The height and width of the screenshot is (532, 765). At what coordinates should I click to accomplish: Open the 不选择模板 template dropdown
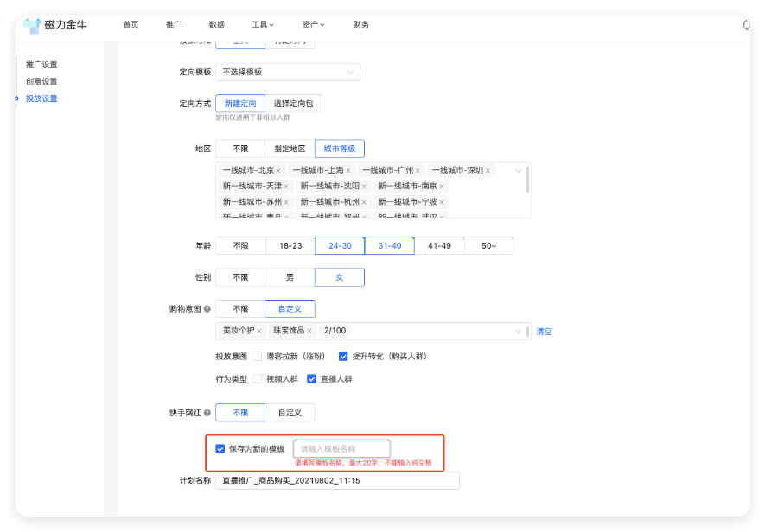click(x=287, y=73)
